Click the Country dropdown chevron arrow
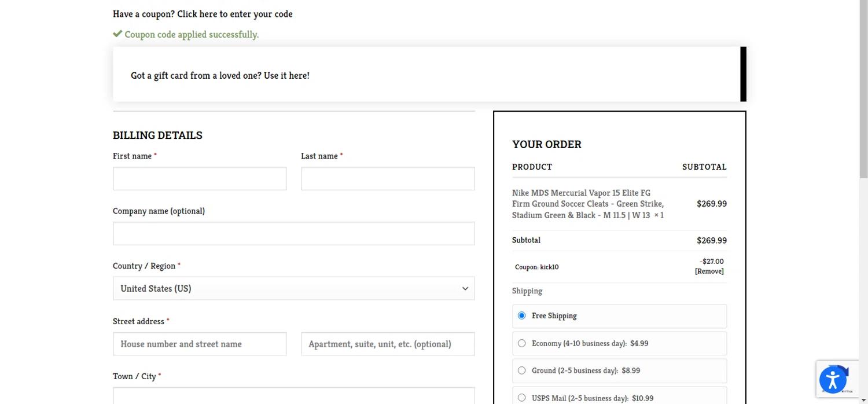868x404 pixels. (x=465, y=289)
